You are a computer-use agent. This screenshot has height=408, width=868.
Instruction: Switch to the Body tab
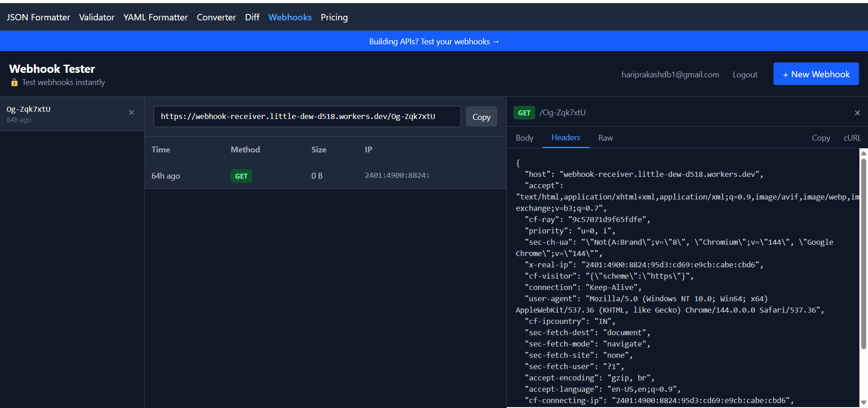524,138
